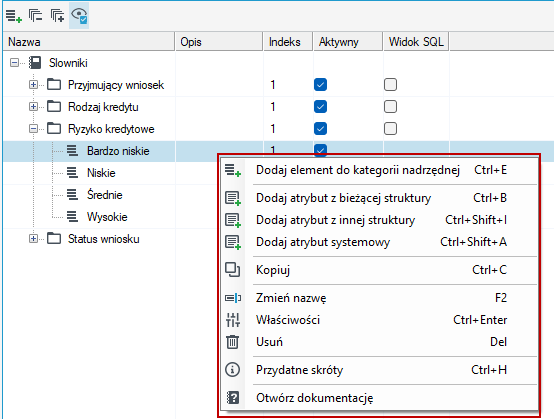Expand the Rodzaj kredytu node
The height and width of the screenshot is (419, 554).
coord(33,107)
